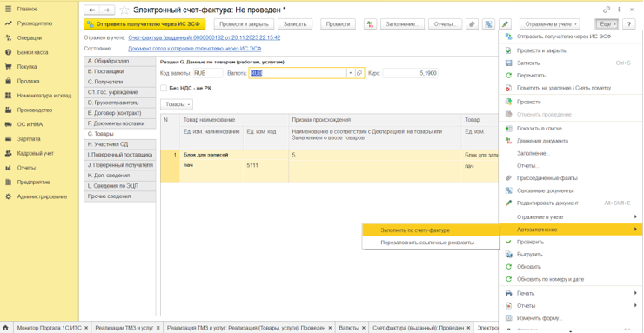Image resolution: width=644 pixels, height=333 pixels.
Task: Close the Валюты tab
Action: click(365, 329)
